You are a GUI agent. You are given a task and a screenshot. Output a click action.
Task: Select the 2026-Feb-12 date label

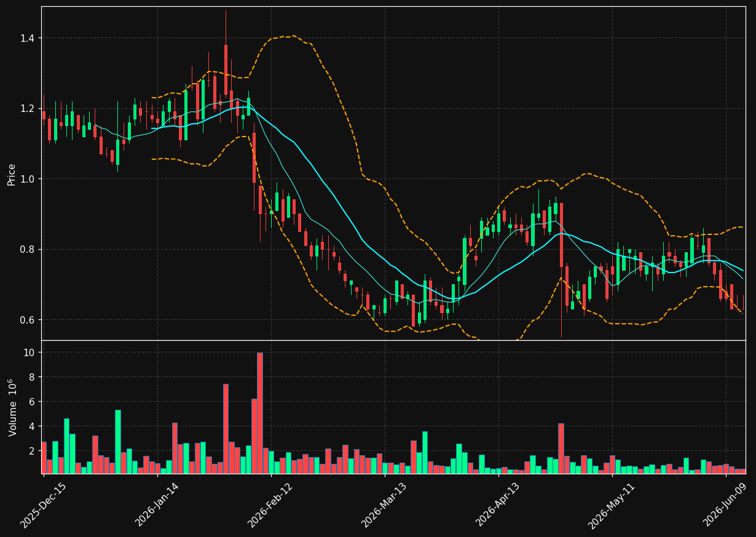point(271,505)
